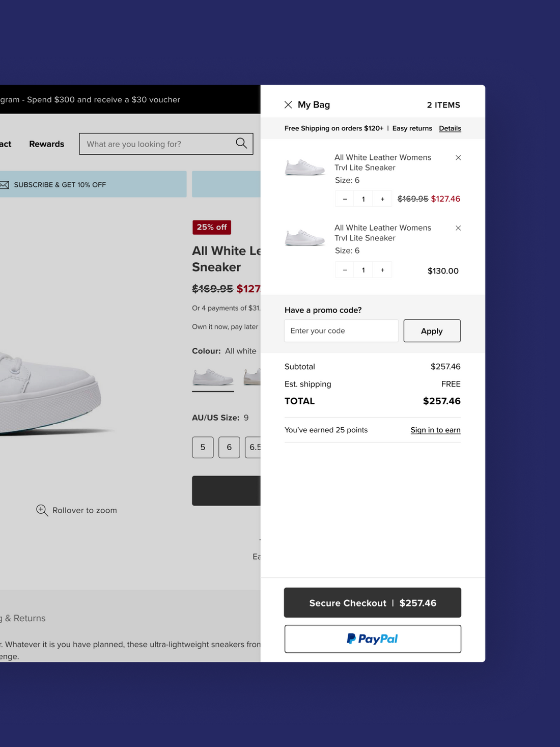This screenshot has height=747, width=560.
Task: Close the My Bag panel
Action: click(288, 105)
